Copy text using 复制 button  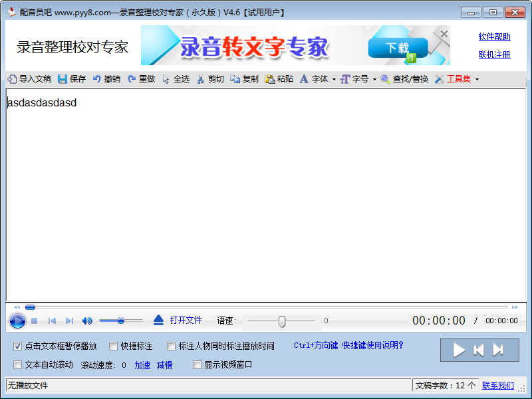244,79
